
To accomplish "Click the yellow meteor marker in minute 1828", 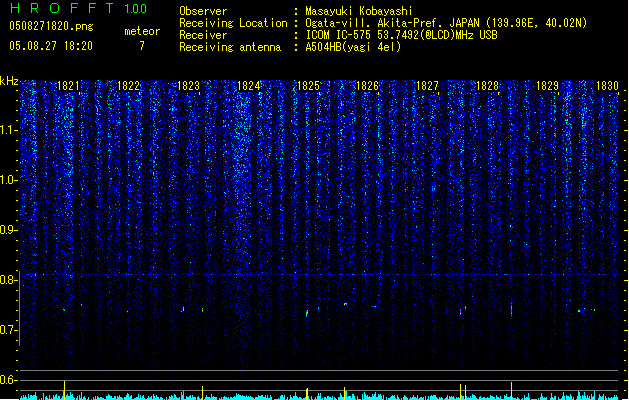I will tap(511, 391).
